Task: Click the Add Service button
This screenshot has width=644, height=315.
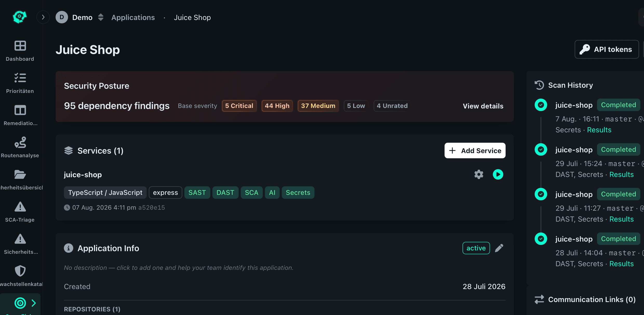Action: point(475,150)
